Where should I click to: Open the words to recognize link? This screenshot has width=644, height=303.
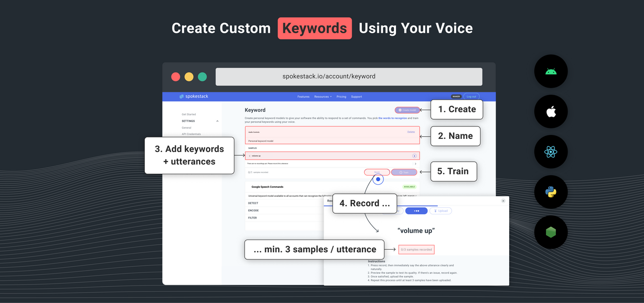click(393, 118)
